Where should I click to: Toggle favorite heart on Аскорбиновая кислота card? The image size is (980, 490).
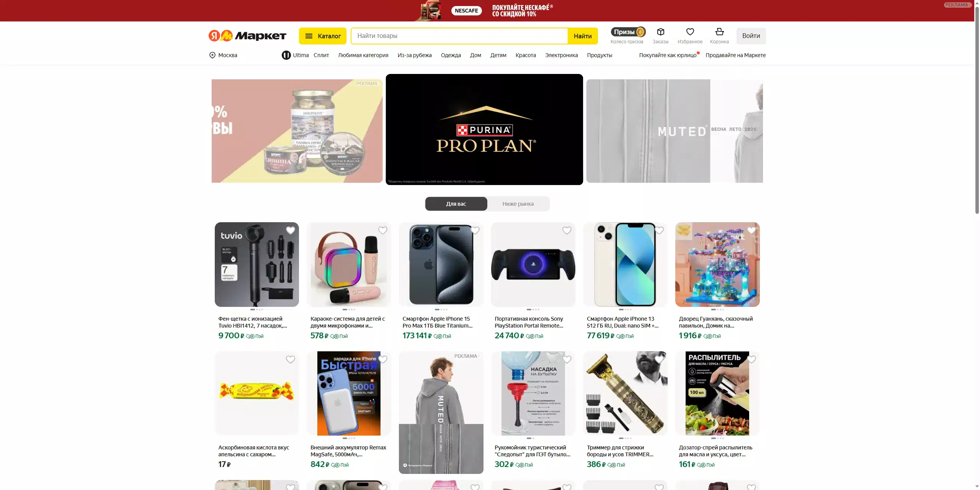pos(291,359)
